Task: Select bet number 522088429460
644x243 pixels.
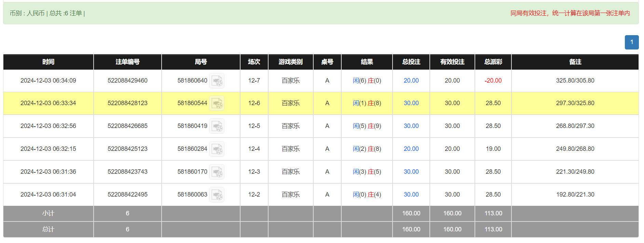Action: coord(127,81)
